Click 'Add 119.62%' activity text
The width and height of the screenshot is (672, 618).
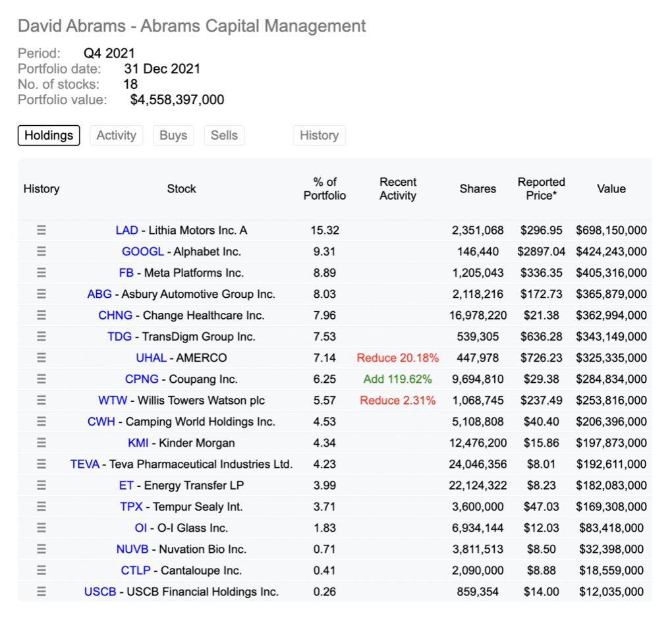(x=398, y=379)
